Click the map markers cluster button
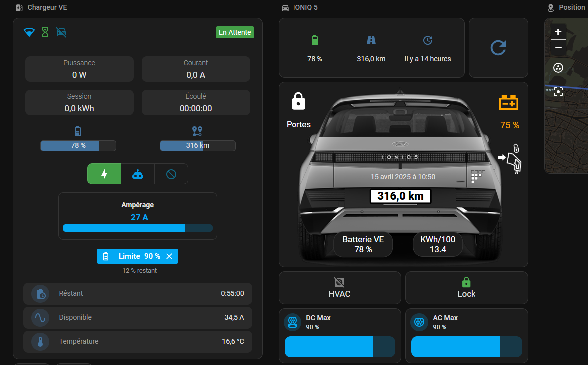Screen dimensions: 588x365 558,68
